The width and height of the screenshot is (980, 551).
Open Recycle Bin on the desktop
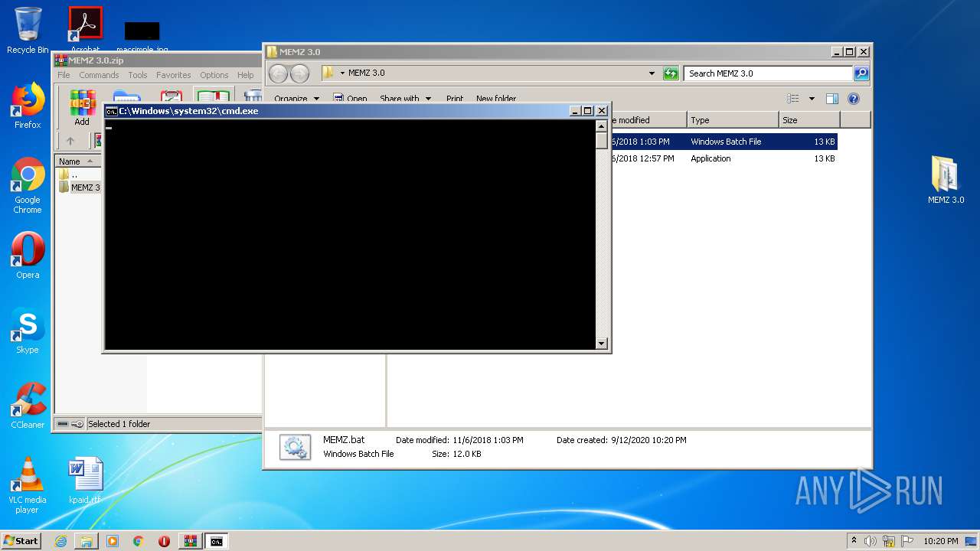point(28,31)
